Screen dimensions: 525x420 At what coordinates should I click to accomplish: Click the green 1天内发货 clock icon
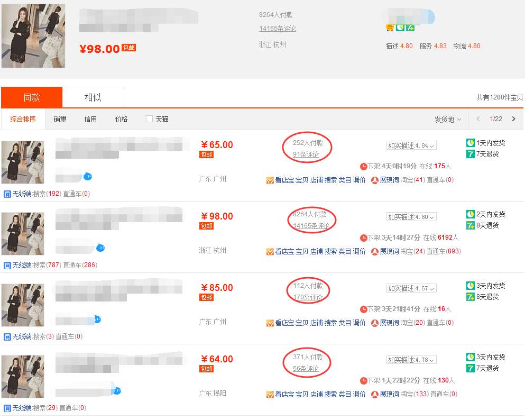tap(471, 143)
